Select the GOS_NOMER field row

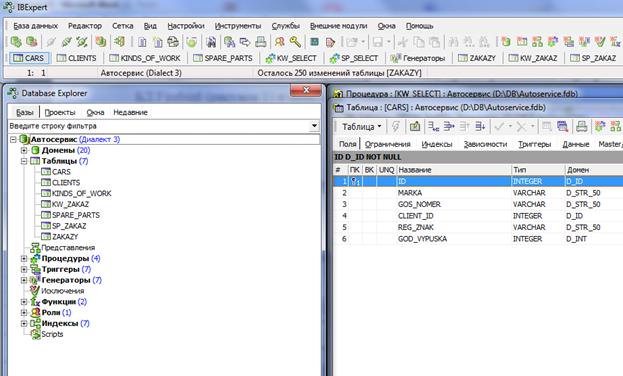(478, 204)
